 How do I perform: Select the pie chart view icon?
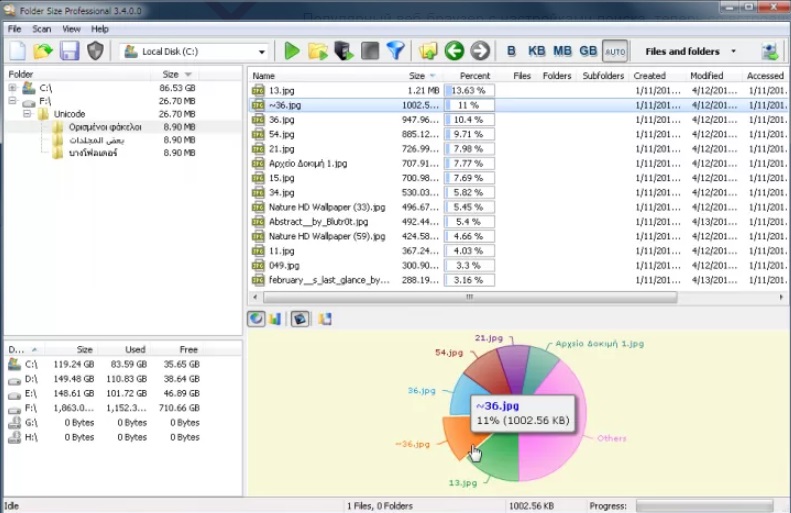coord(256,319)
